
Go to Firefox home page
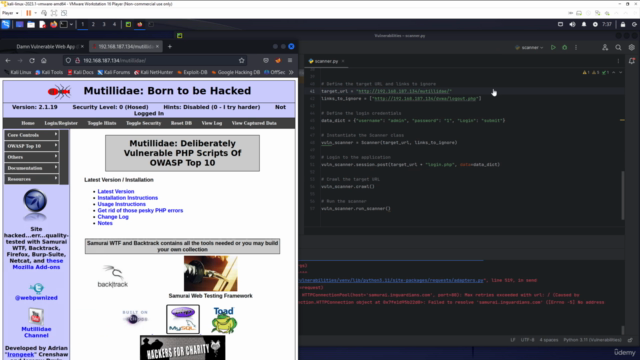pos(44,60)
